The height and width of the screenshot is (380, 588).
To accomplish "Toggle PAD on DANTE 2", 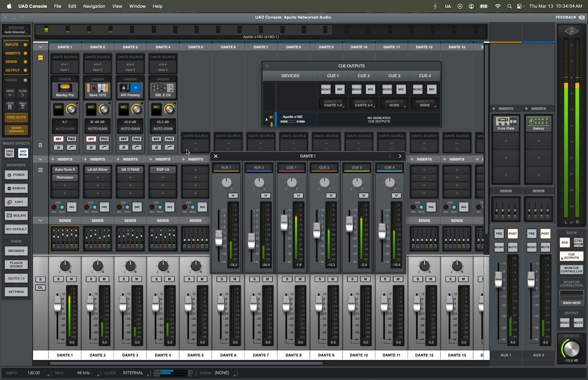I will click(x=104, y=139).
